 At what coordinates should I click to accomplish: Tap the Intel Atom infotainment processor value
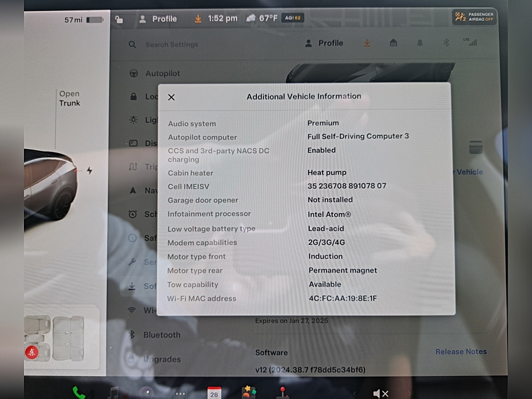coord(329,214)
